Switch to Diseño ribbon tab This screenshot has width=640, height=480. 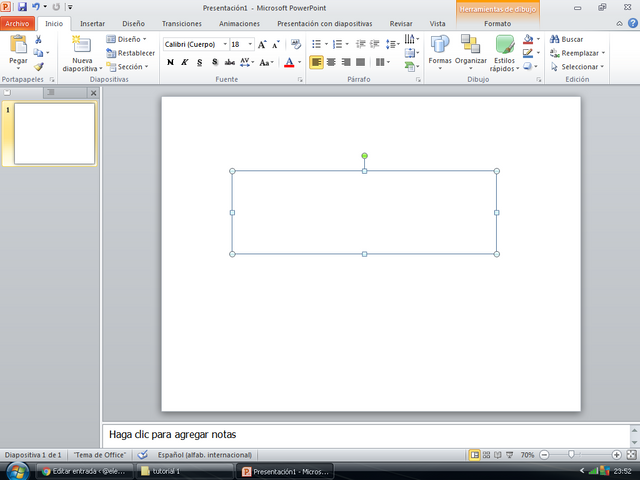click(133, 24)
